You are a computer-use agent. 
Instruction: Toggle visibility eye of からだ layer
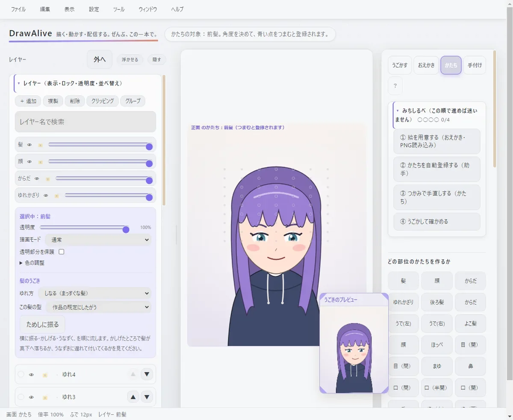[x=37, y=179]
